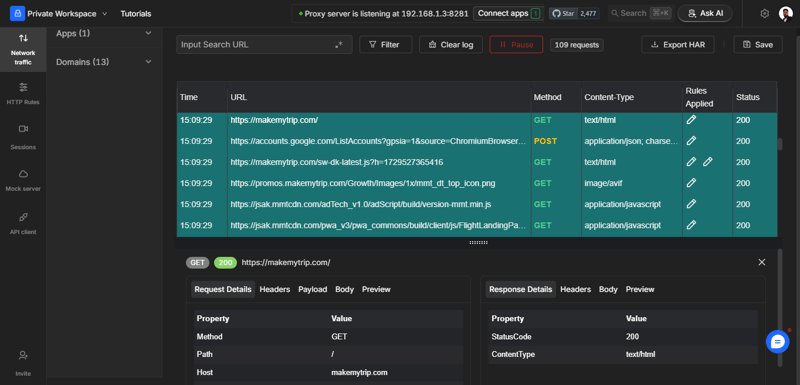The width and height of the screenshot is (800, 385).
Task: Select the FlightLandingPa row URL
Action: coord(378,225)
